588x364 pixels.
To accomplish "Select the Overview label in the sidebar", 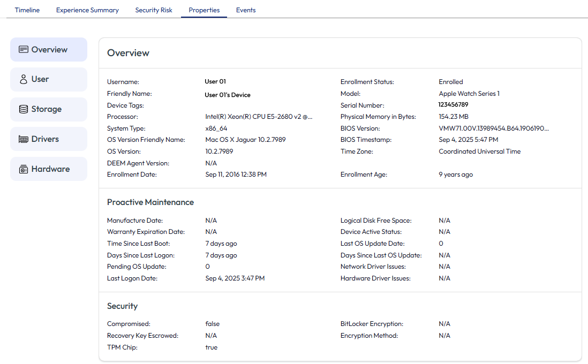I will point(49,49).
